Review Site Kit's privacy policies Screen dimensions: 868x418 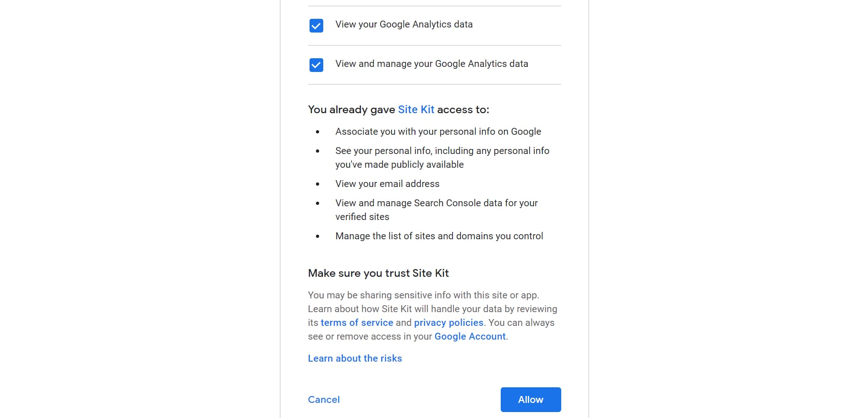pos(448,323)
